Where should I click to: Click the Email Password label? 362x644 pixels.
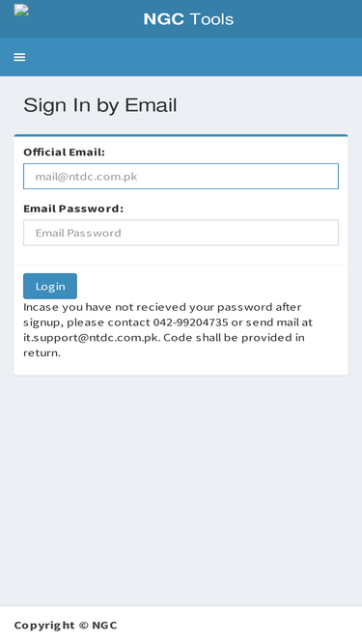(73, 209)
